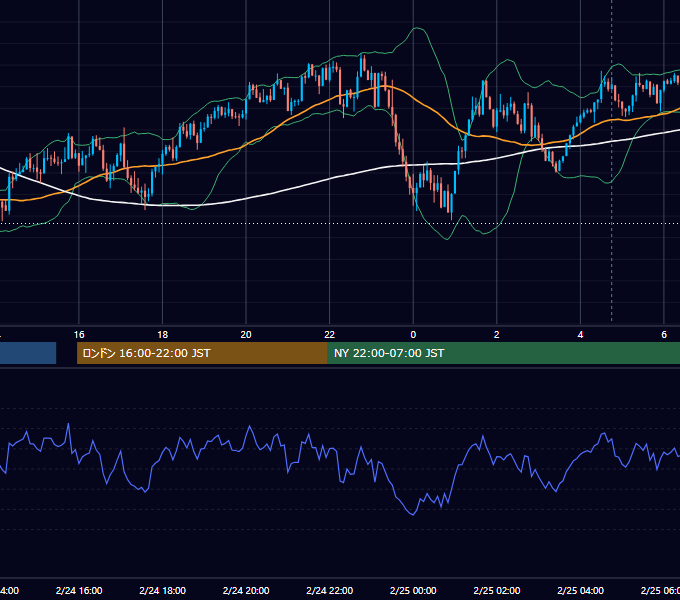Select the ロンドン 16:00-22:00 JST session bar
Viewport: 680px width, 600px height.
coord(202,353)
